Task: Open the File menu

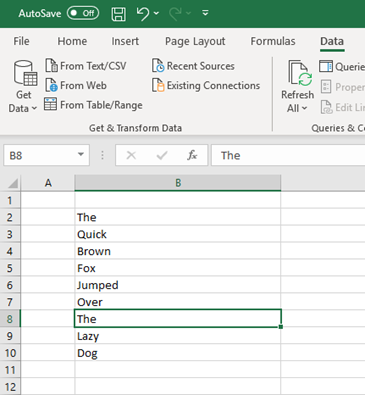Action: 21,41
